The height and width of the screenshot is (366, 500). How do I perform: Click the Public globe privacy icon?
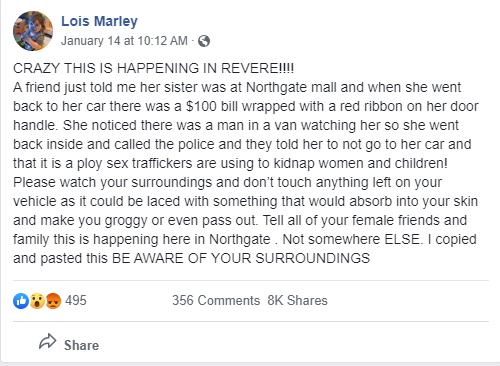(x=204, y=41)
